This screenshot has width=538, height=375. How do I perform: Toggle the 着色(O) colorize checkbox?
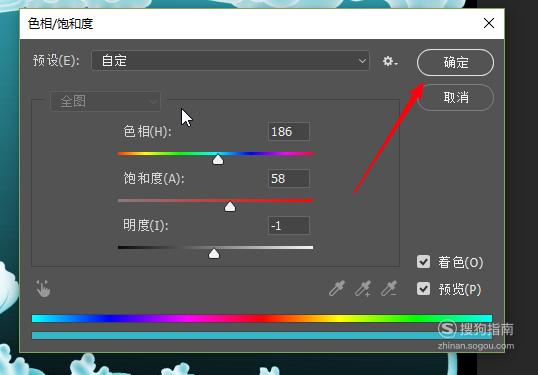423,262
